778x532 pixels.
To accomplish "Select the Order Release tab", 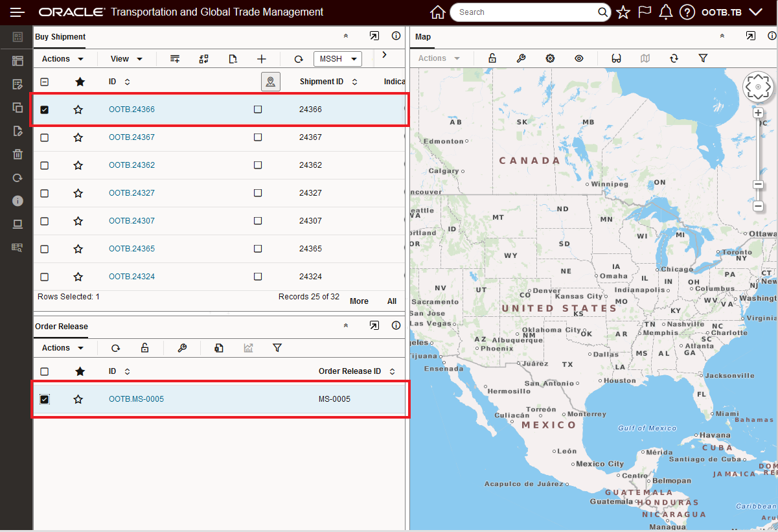I will (x=62, y=326).
